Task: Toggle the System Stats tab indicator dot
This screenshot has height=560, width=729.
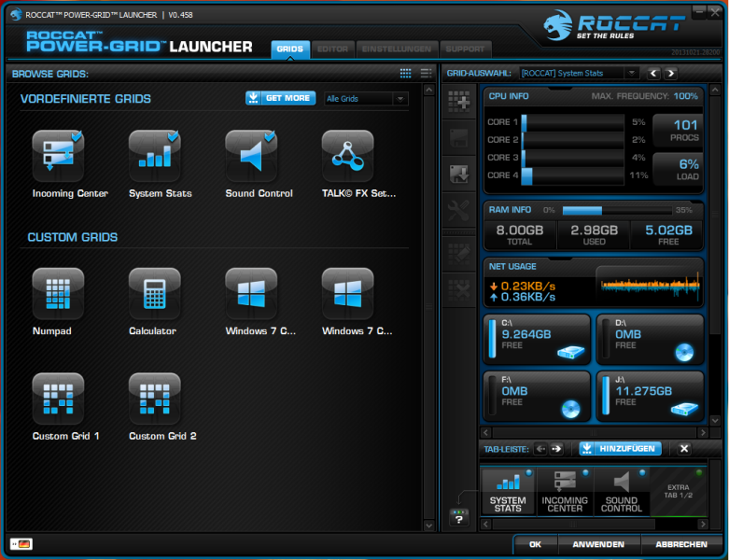Action: pyautogui.click(x=528, y=472)
